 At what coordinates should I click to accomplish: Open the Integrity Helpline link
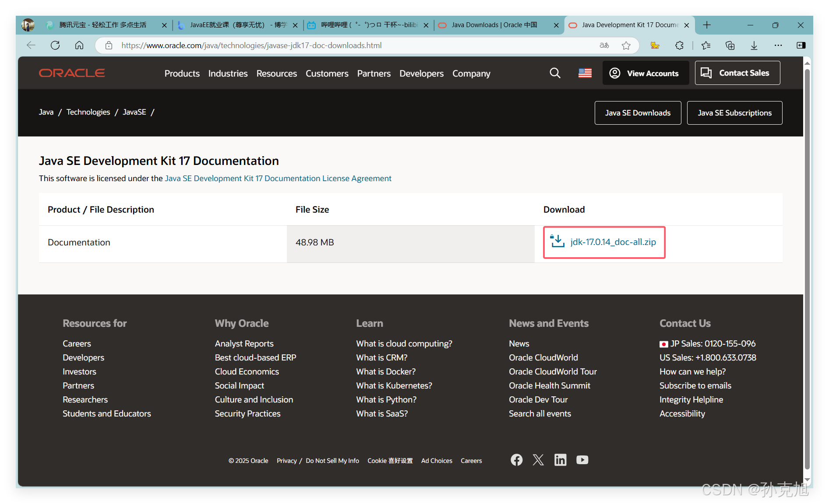[691, 400]
